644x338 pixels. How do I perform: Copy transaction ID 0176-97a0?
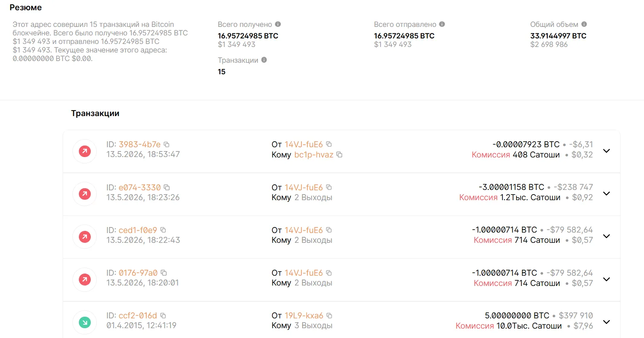point(164,273)
